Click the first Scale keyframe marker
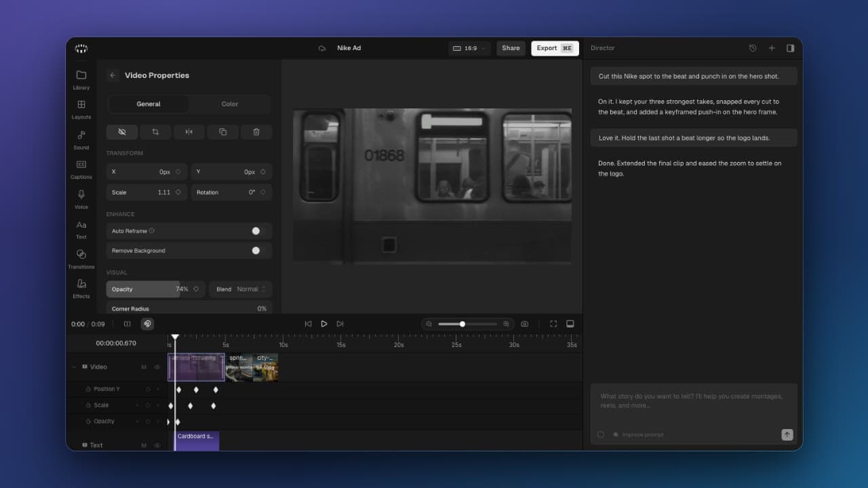The height and width of the screenshot is (488, 868). click(171, 406)
